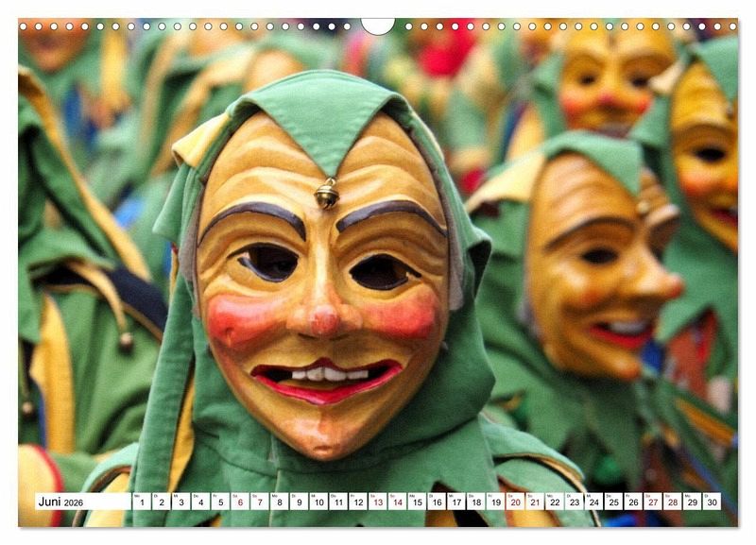Select date 1 in the calendar strip
This screenshot has width=756, height=545.
tap(142, 502)
